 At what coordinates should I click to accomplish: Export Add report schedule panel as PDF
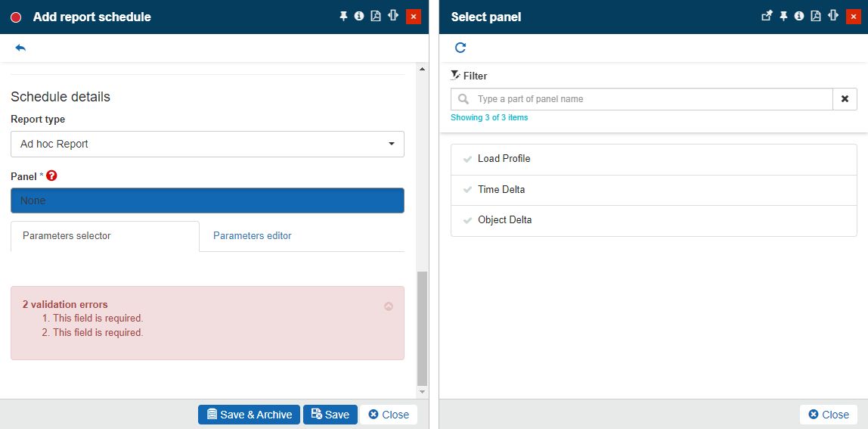[376, 16]
